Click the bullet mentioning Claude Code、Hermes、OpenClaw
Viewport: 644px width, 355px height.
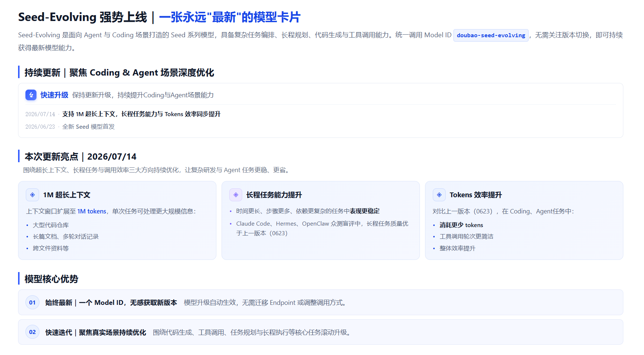[x=322, y=229]
